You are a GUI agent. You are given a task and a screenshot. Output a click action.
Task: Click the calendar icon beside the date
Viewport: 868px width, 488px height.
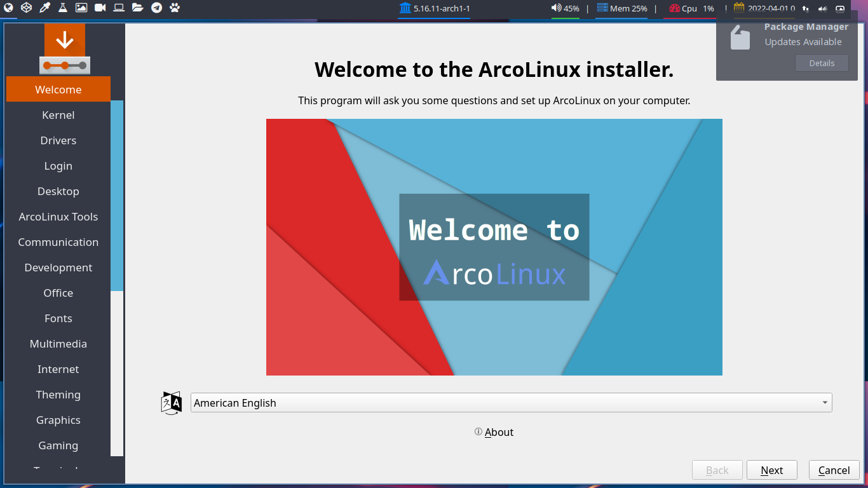click(x=739, y=8)
